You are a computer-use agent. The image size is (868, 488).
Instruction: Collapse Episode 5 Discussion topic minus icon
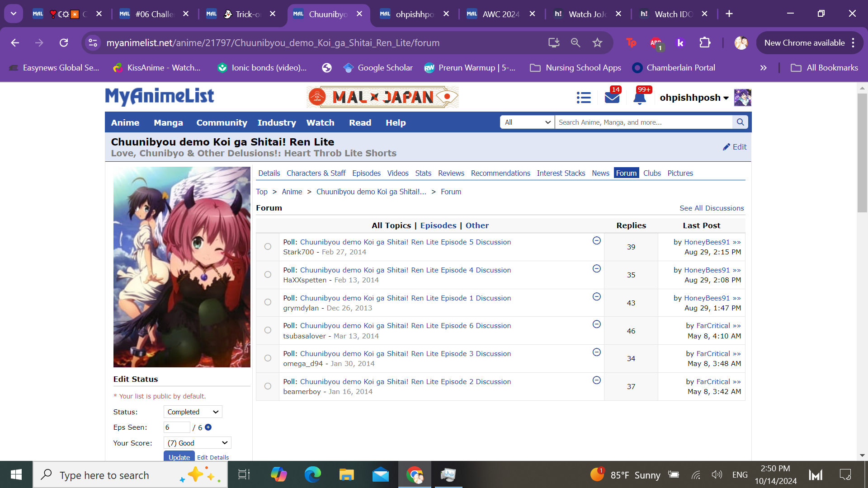pyautogui.click(x=597, y=241)
